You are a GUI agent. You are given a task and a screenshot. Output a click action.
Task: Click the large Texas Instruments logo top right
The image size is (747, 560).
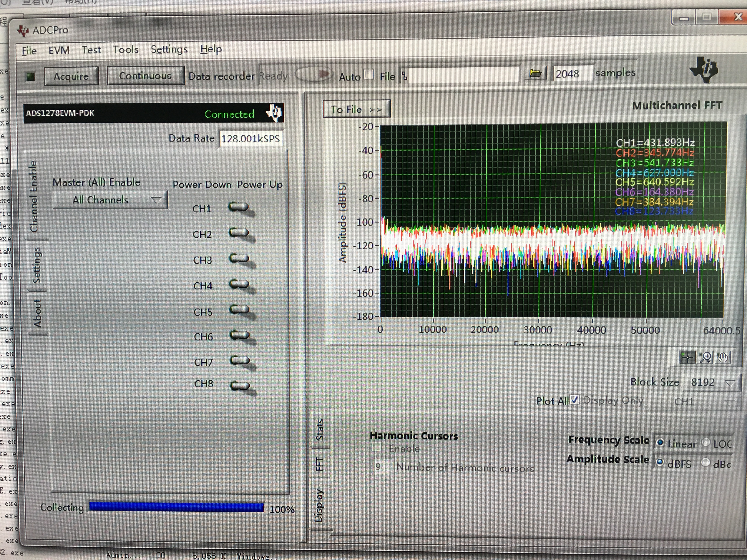point(704,69)
